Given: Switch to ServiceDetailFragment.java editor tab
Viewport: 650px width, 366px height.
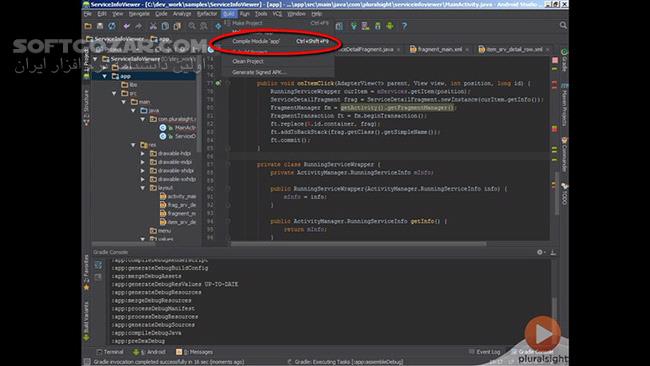Looking at the screenshot, I should (x=368, y=49).
